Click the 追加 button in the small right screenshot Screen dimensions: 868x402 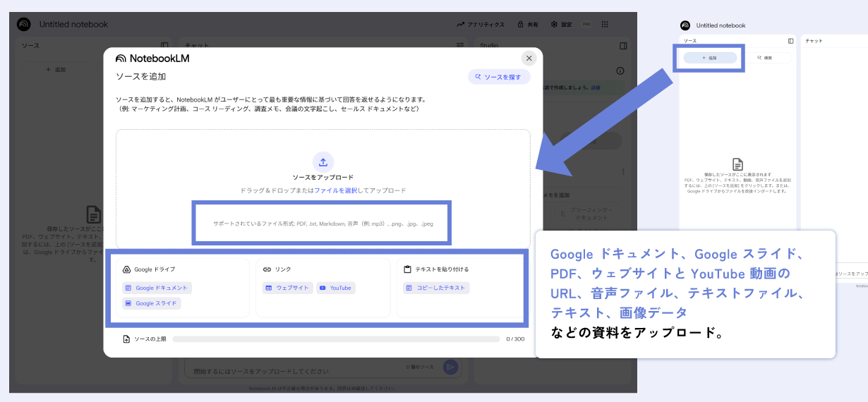[709, 58]
